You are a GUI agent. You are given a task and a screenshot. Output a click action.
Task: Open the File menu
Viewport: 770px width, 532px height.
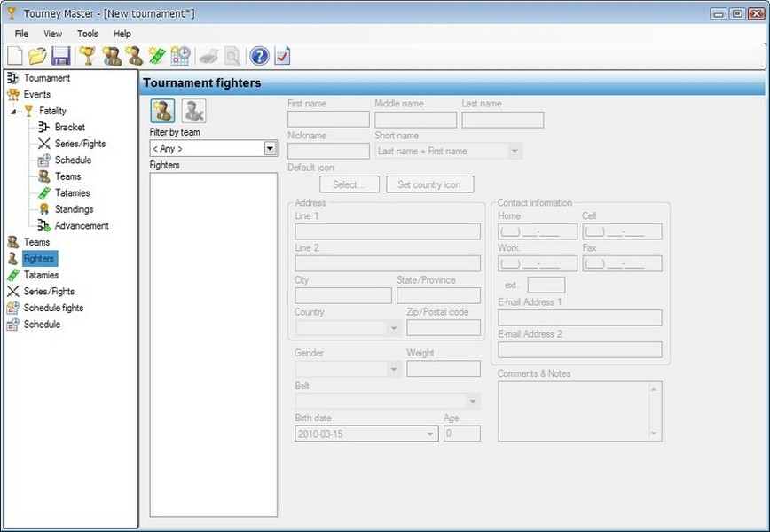[x=21, y=34]
